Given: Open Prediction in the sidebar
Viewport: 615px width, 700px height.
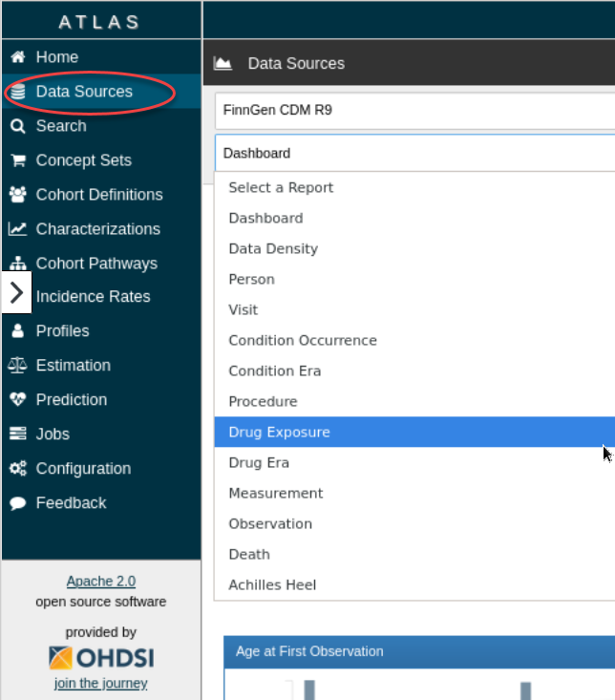Looking at the screenshot, I should [x=72, y=399].
